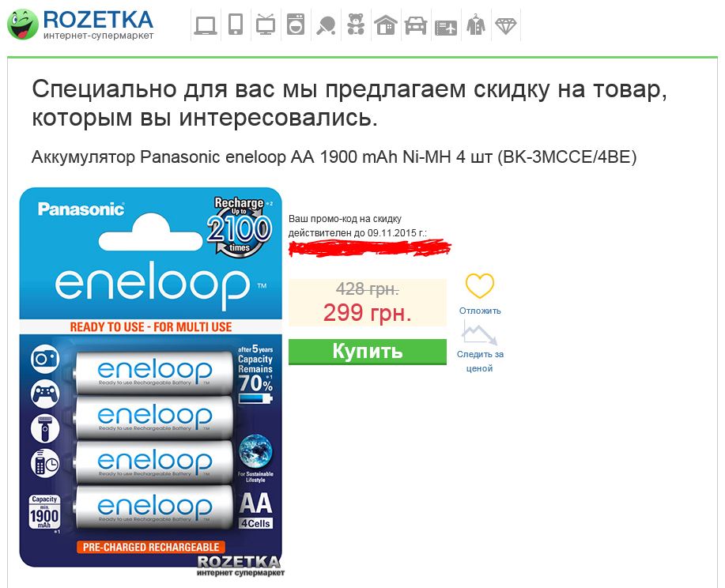The image size is (725, 588).
Task: Open the Отложить link
Action: 480,311
